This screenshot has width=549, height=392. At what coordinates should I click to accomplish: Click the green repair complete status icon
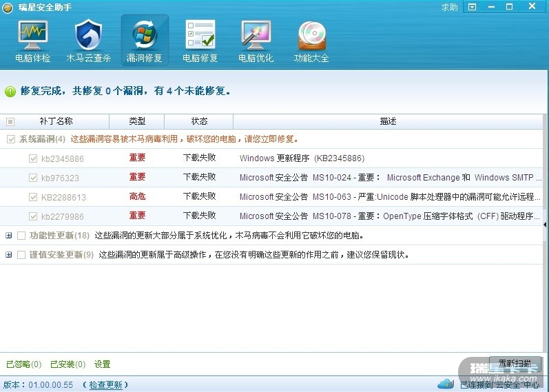tap(10, 92)
